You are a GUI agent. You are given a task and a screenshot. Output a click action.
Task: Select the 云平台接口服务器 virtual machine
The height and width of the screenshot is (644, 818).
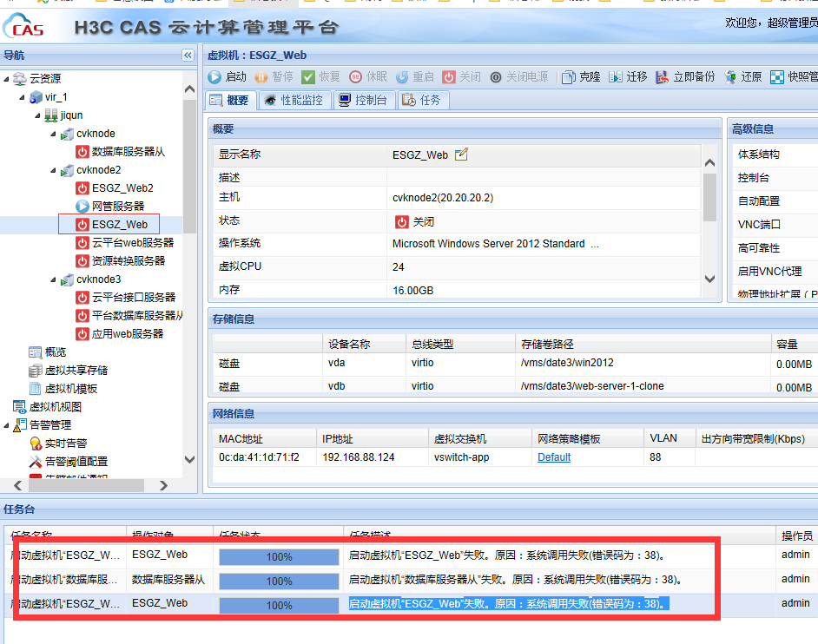[x=126, y=298]
